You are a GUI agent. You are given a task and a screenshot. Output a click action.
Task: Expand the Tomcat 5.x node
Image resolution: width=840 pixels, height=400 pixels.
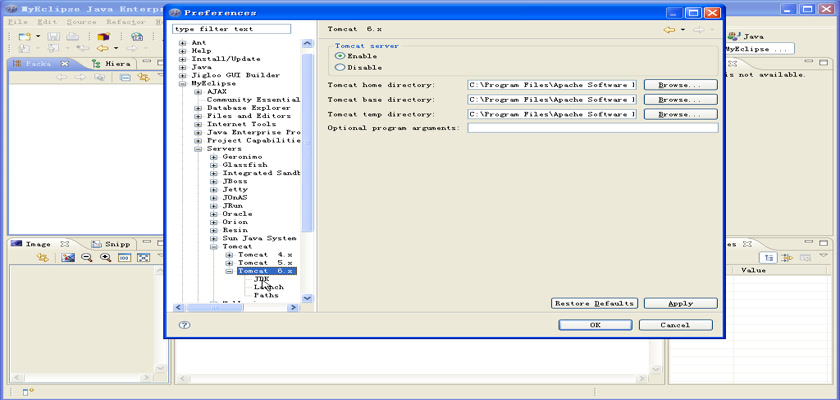(x=229, y=263)
